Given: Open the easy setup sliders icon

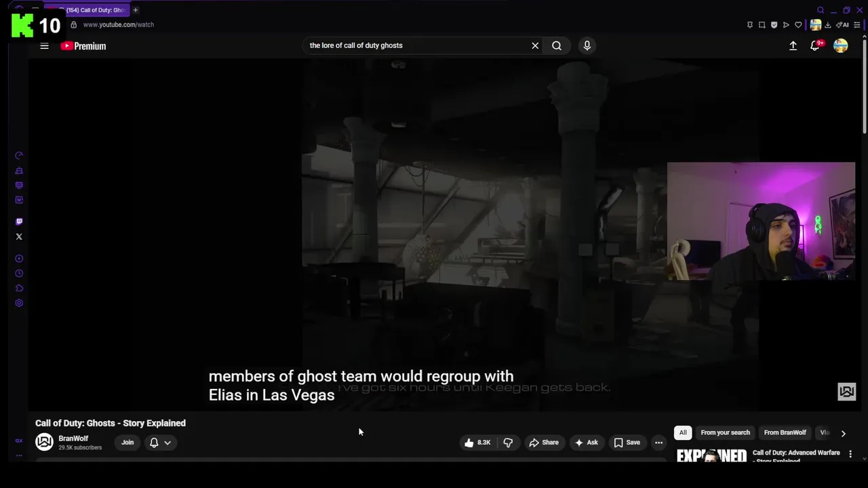Looking at the screenshot, I should click(857, 25).
